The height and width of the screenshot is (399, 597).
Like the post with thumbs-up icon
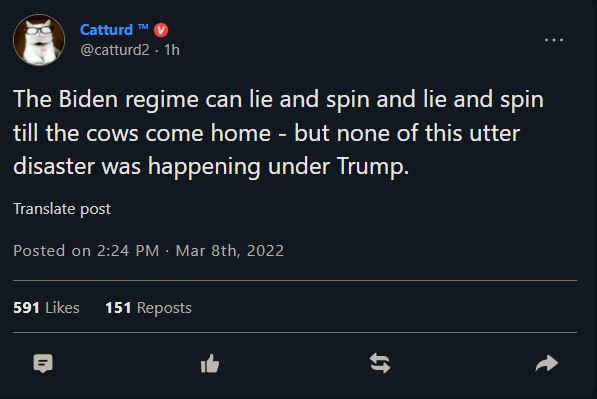pyautogui.click(x=210, y=363)
